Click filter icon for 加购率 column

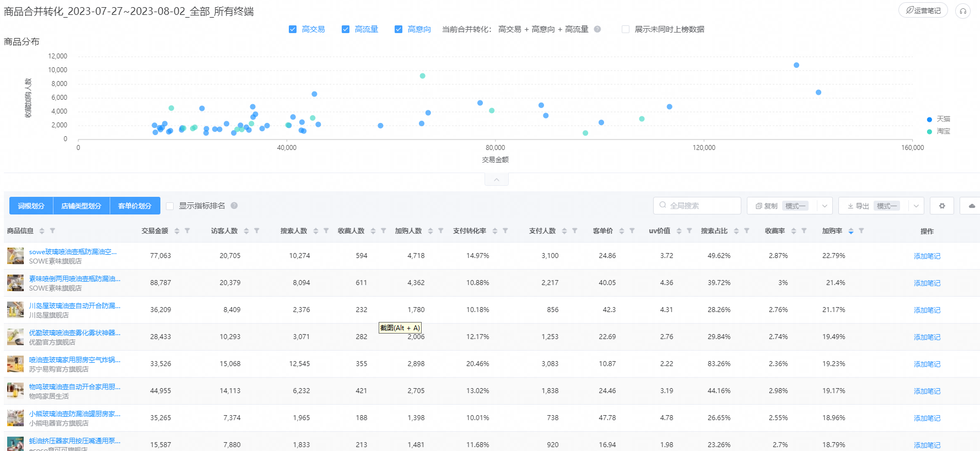coord(861,231)
